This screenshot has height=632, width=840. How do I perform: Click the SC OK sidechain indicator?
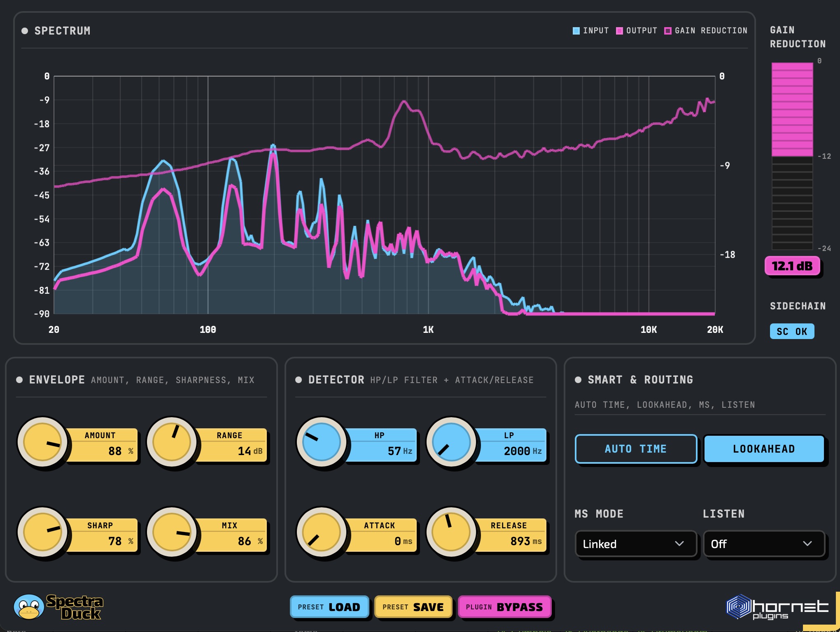click(x=792, y=332)
